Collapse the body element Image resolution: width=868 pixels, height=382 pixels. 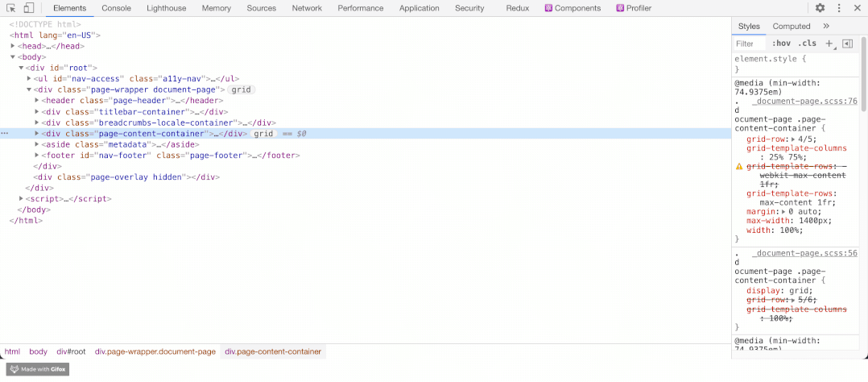13,57
